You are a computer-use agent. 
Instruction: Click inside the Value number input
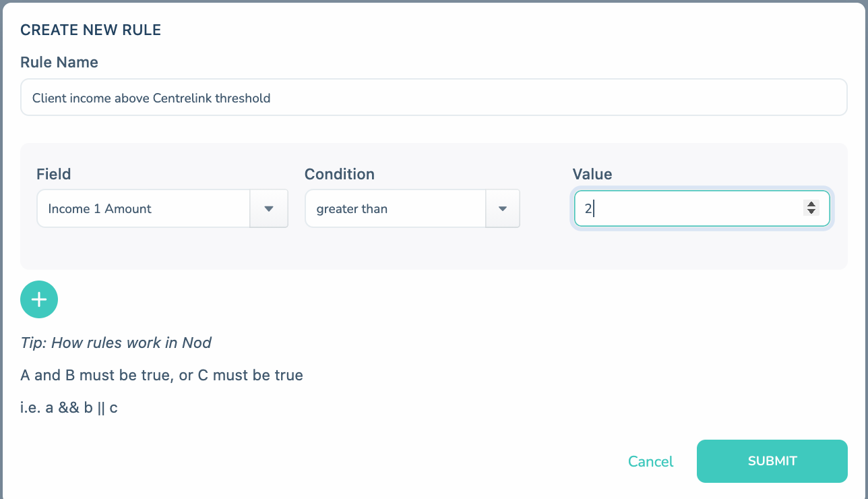702,208
